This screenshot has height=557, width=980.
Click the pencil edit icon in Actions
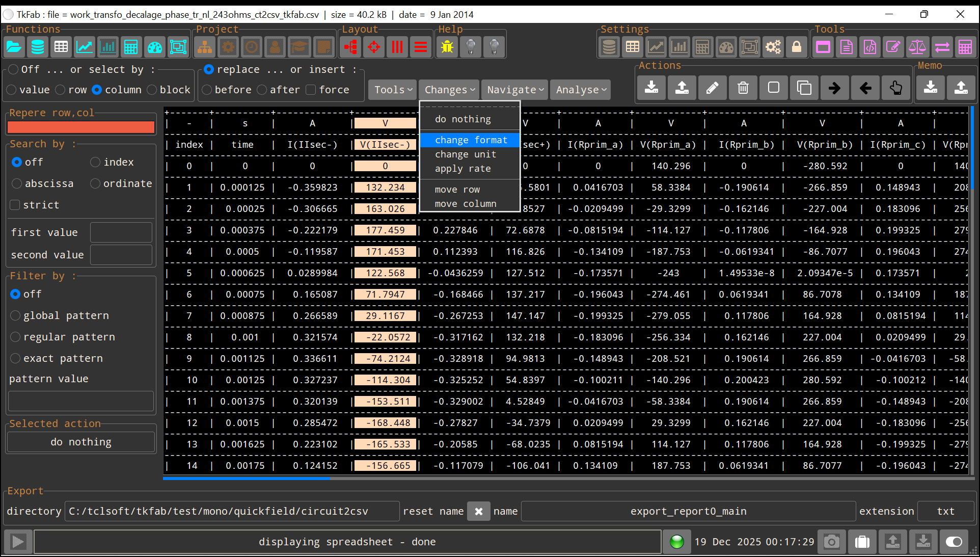[x=713, y=88]
